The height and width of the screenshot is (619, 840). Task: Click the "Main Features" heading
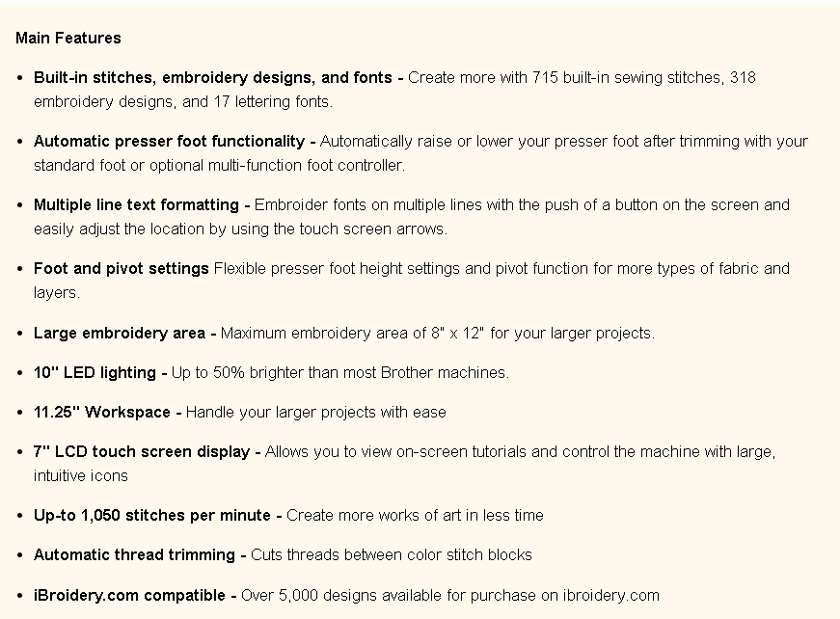68,39
